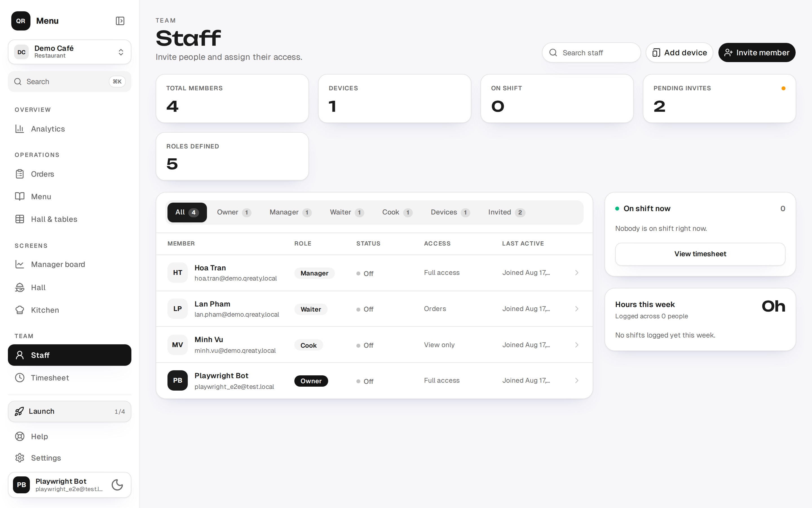
Task: Open sidebar Search box
Action: point(69,82)
